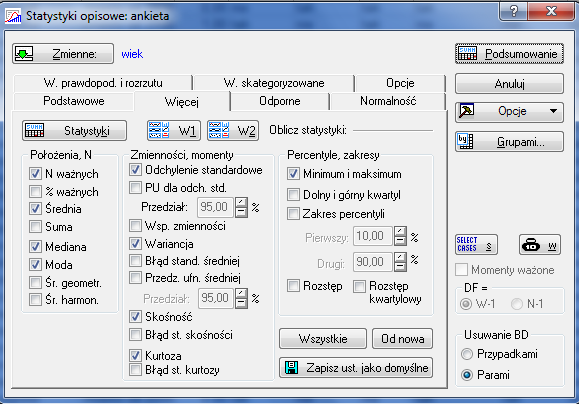579x404 pixels.
Task: Switch to the Normalność tab
Action: 388,101
